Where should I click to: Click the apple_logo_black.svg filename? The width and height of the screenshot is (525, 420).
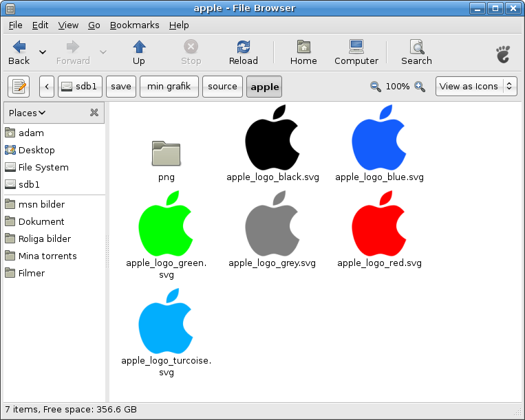(x=272, y=177)
